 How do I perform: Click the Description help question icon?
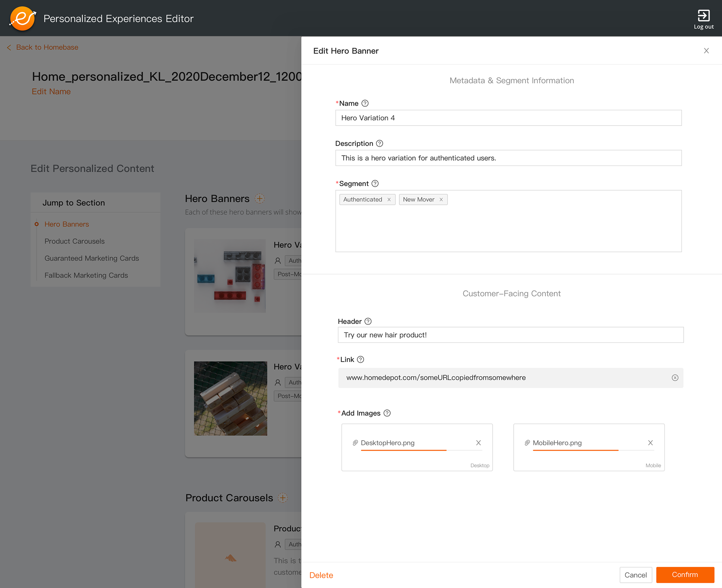[379, 144]
